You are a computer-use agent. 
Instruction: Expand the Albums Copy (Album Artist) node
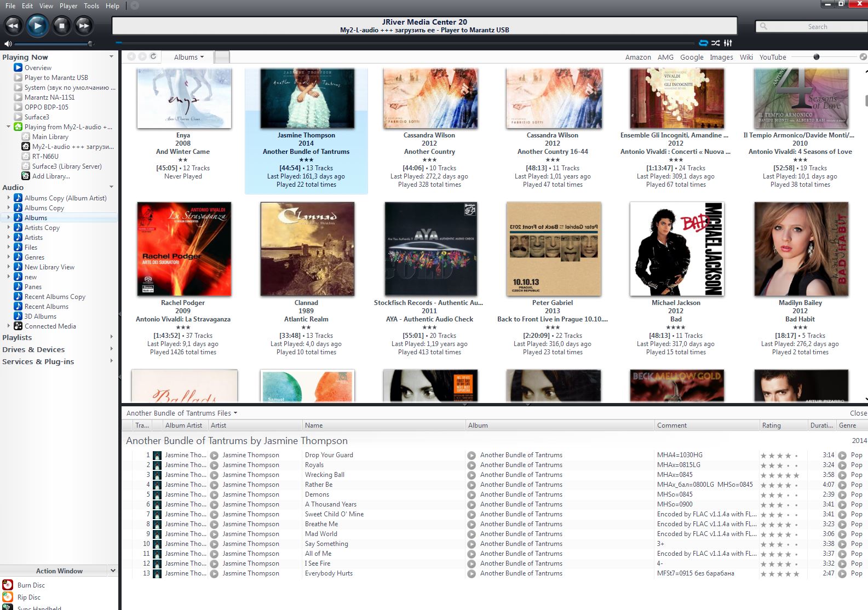pyautogui.click(x=8, y=198)
